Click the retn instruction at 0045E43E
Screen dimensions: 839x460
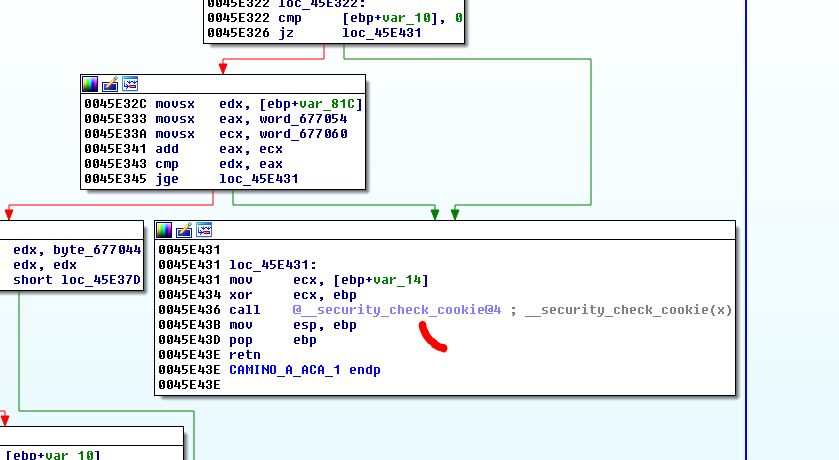pyautogui.click(x=244, y=355)
